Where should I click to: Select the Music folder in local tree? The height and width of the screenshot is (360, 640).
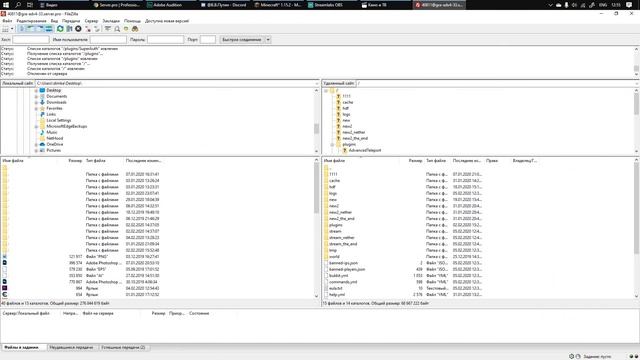coord(52,132)
